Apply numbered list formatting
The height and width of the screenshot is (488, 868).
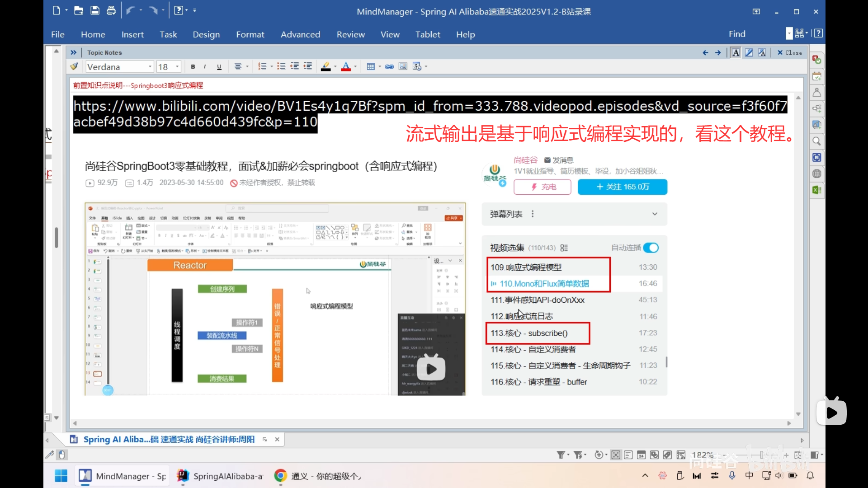point(262,67)
